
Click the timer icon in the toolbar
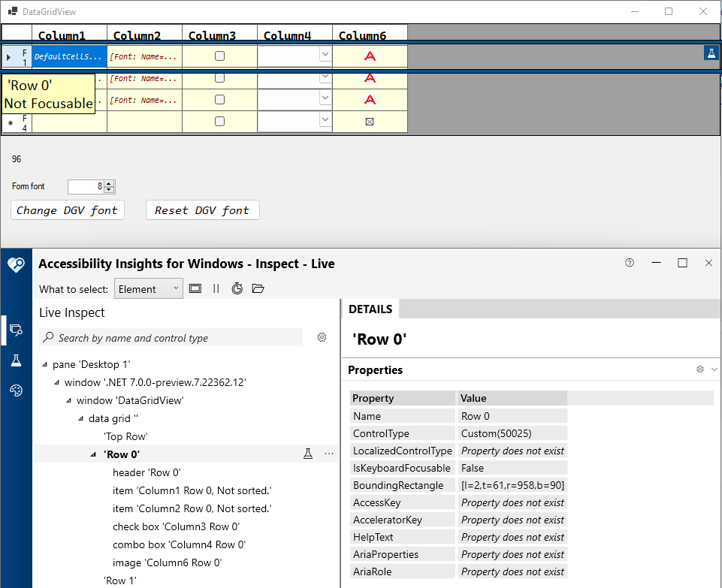tap(237, 288)
